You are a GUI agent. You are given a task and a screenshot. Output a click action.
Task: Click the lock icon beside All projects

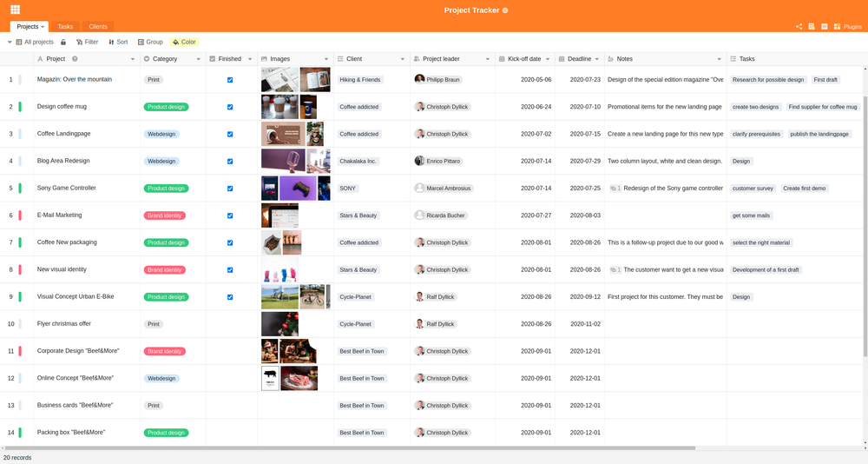[x=62, y=42]
